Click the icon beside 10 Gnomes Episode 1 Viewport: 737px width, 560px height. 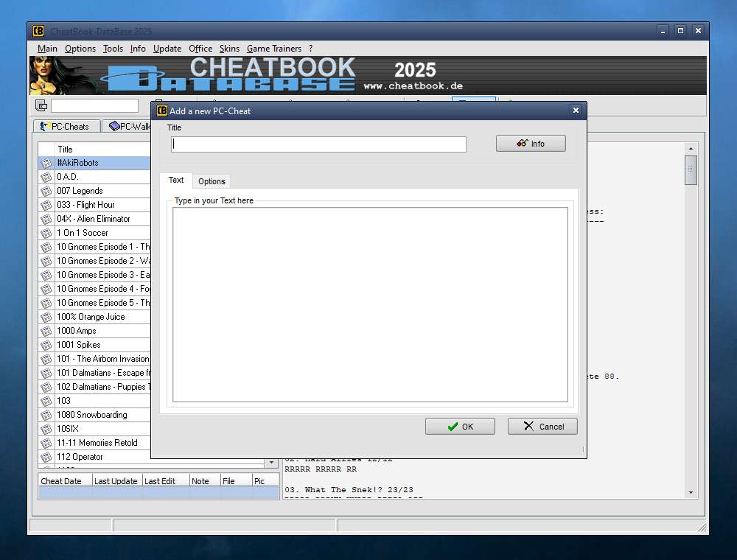point(46,247)
